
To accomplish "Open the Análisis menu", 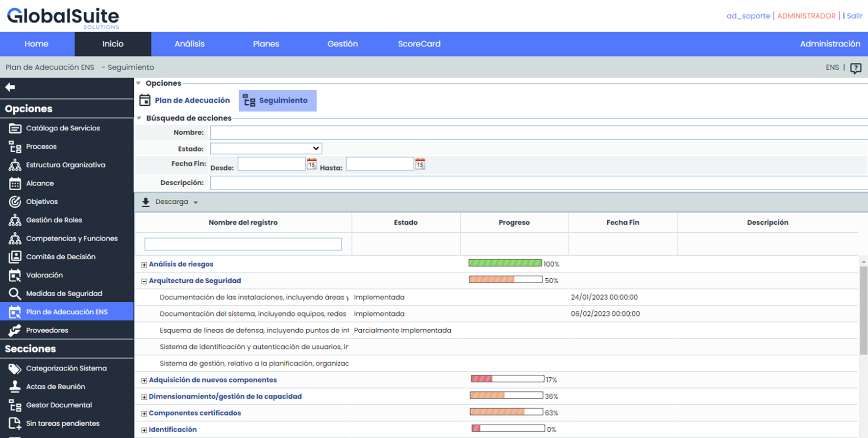I will tap(189, 44).
